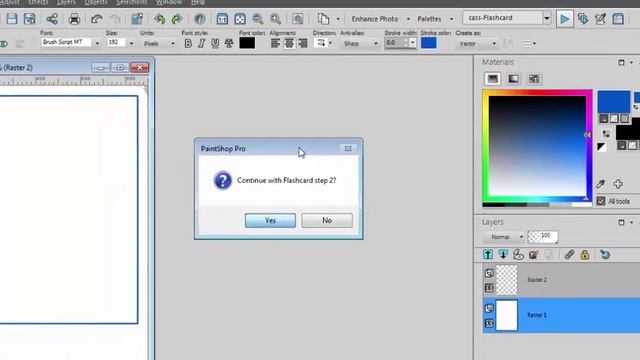The width and height of the screenshot is (640, 360).
Task: Open the Objects menu
Action: 96,2
